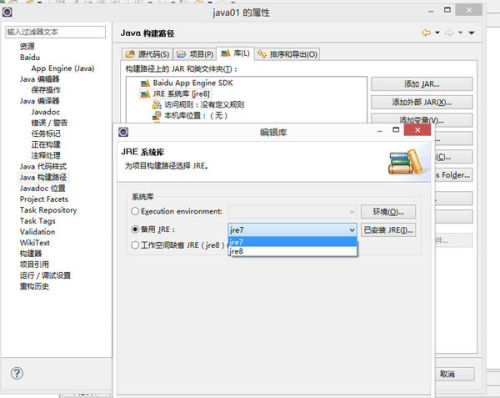Click the back arrow navigation icon
The width and height of the screenshot is (500, 398).
426,33
